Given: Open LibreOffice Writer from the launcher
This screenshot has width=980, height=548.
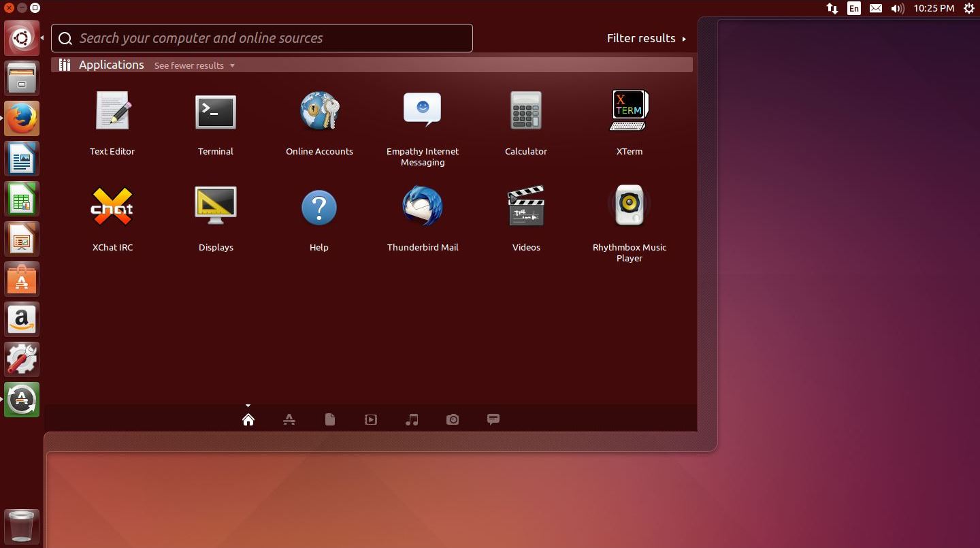Looking at the screenshot, I should point(22,159).
